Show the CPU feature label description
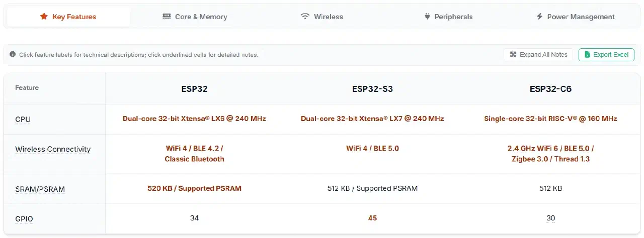This screenshot has width=644, height=238. (x=23, y=120)
